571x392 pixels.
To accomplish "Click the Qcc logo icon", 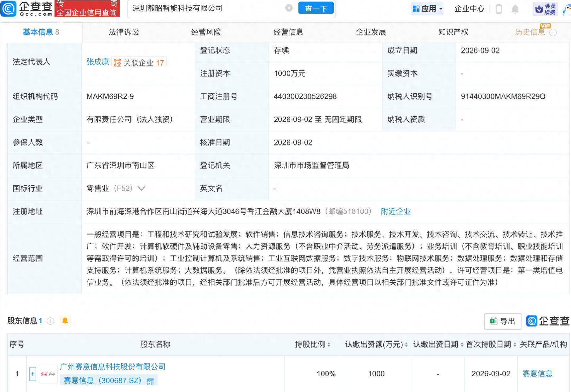I will click(9, 9).
